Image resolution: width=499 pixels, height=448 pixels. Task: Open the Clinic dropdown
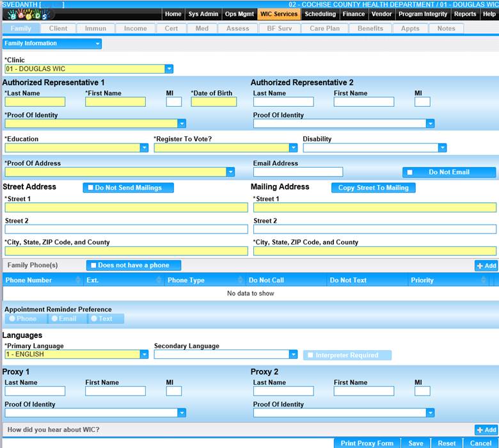point(169,69)
